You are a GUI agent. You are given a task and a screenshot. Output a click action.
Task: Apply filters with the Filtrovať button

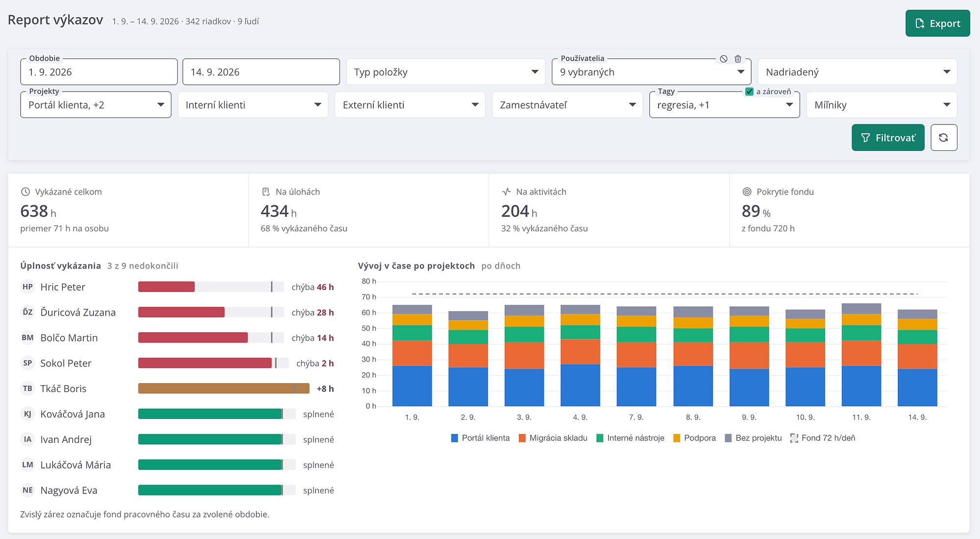[x=888, y=138]
